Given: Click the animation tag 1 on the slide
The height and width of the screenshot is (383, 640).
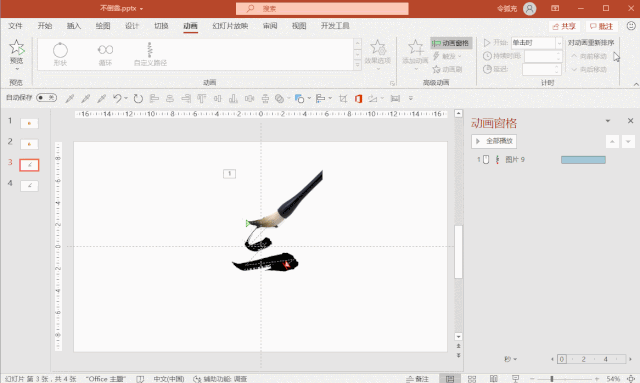Looking at the screenshot, I should click(x=229, y=174).
